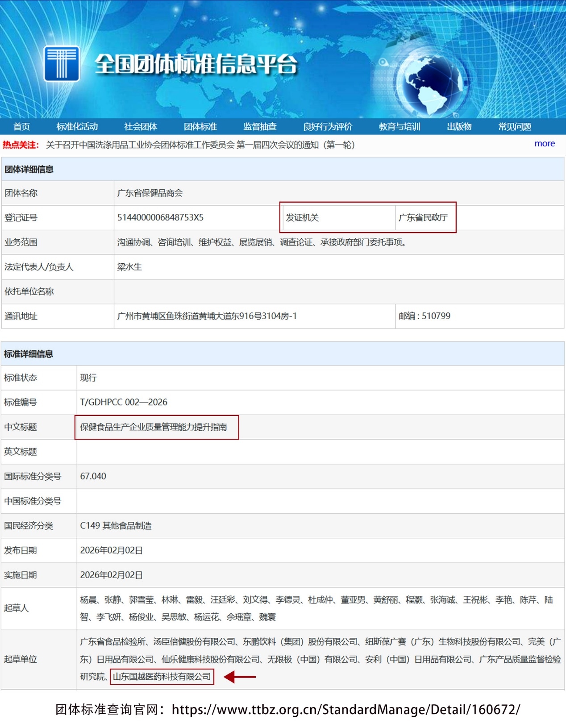This screenshot has width=566, height=728.
Task: Open 良好行为评价 menu item
Action: coord(328,127)
